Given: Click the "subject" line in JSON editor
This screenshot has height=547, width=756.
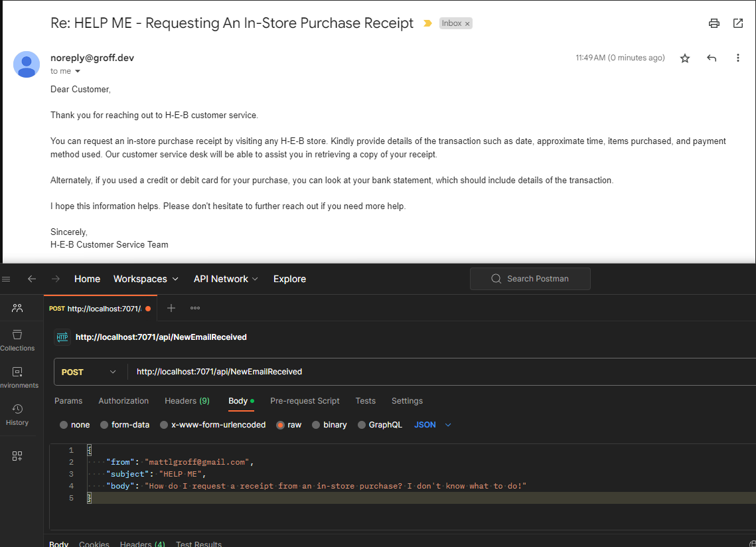Looking at the screenshot, I should [156, 474].
